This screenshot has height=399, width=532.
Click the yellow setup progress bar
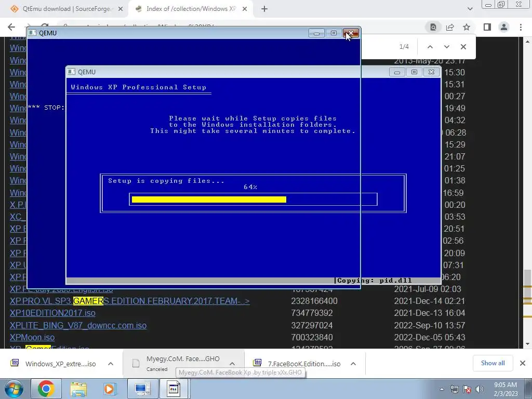tap(209, 199)
